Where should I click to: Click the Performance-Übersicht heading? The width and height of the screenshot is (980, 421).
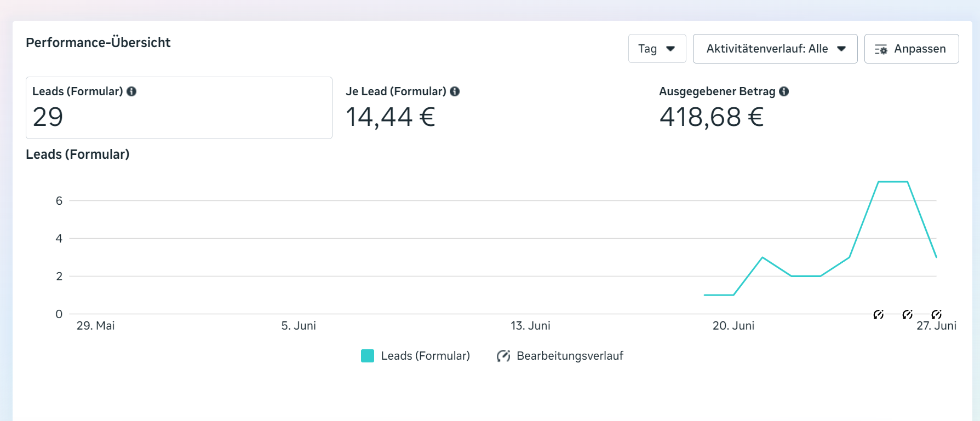[98, 43]
